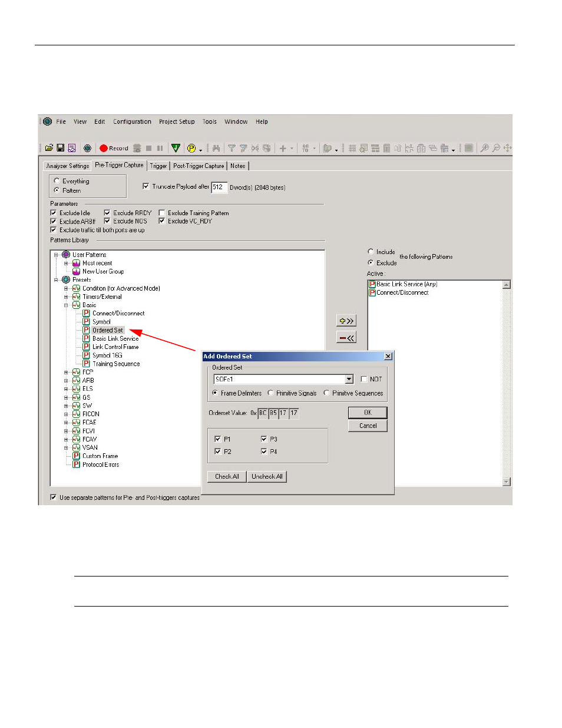The height and width of the screenshot is (728, 562).
Task: Select Primitive Signals radio button
Action: click(x=270, y=393)
